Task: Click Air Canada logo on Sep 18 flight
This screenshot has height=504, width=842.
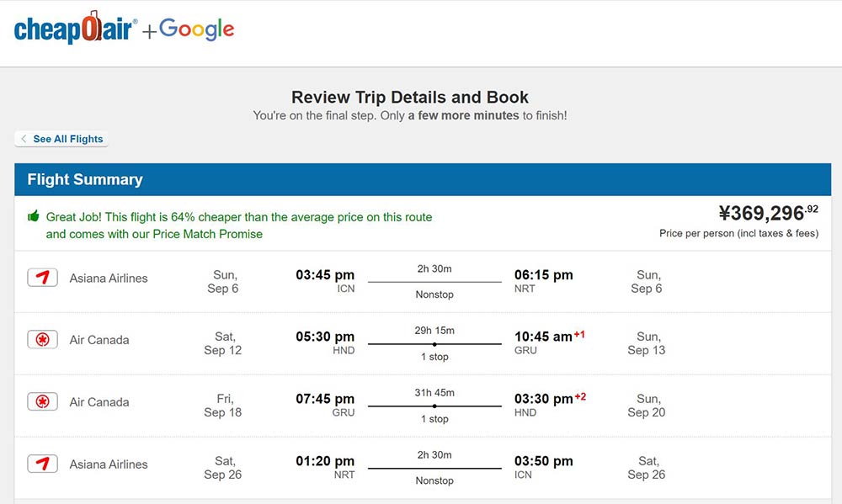Action: tap(42, 401)
